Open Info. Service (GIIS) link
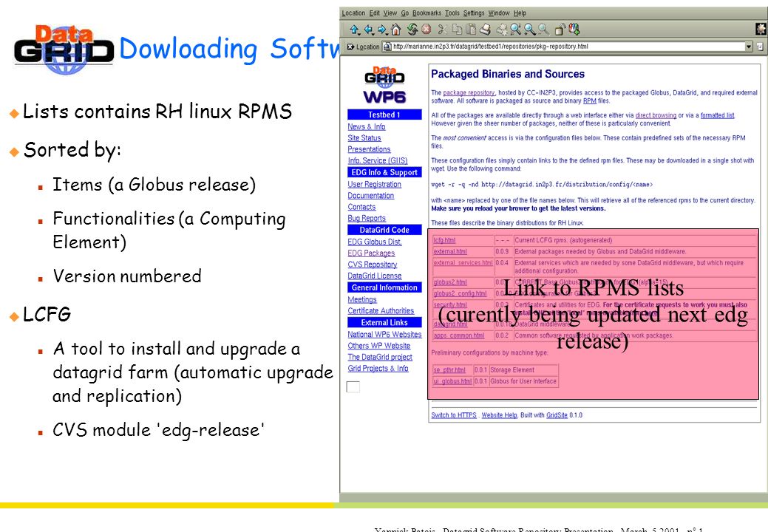This screenshot has width=768, height=532. [378, 160]
